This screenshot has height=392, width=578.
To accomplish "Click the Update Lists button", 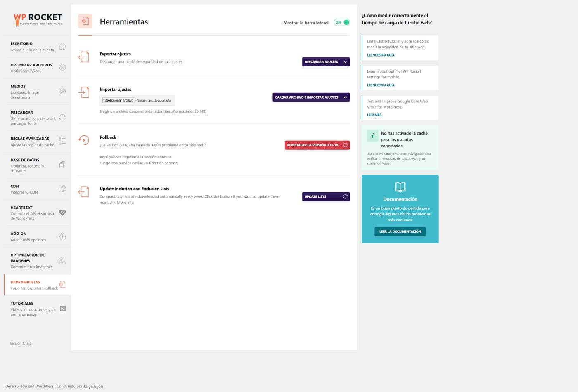I will click(326, 196).
